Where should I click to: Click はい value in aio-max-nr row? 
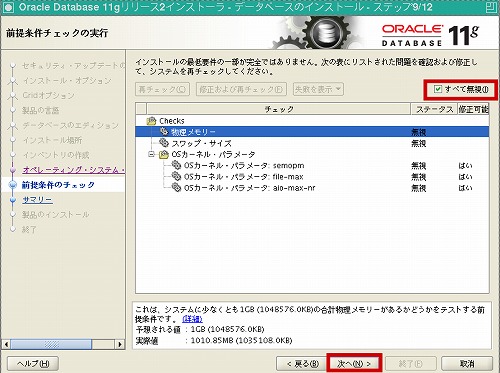pyautogui.click(x=465, y=188)
